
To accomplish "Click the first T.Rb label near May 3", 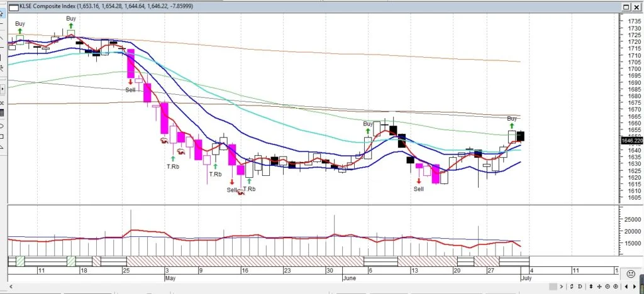I will [173, 167].
